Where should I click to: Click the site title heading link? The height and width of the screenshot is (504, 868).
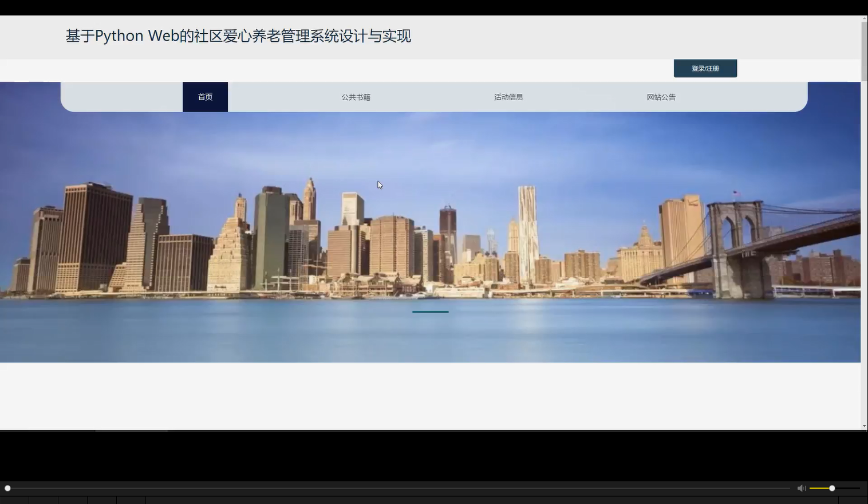click(238, 36)
